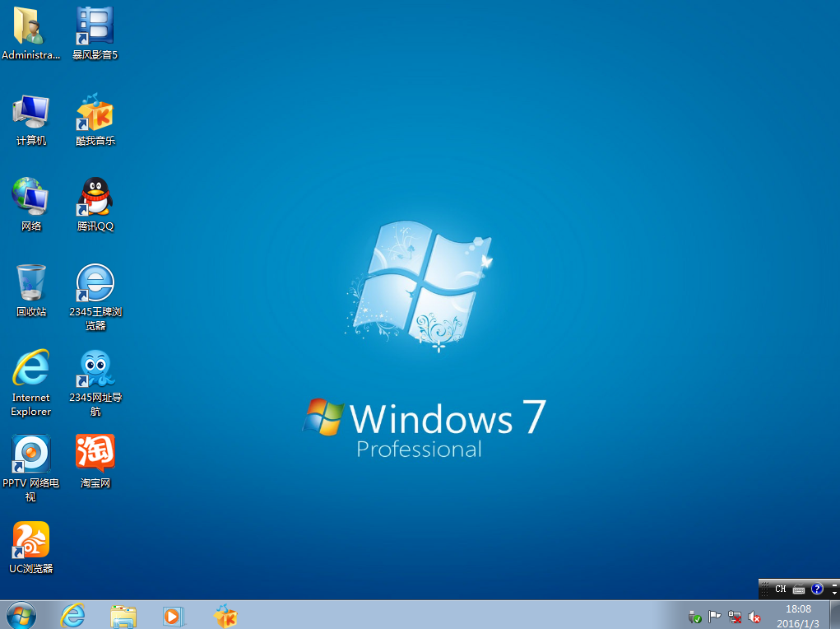Select the 酷我音乐 desktop shortcut
Image resolution: width=840 pixels, height=629 pixels.
tap(95, 120)
